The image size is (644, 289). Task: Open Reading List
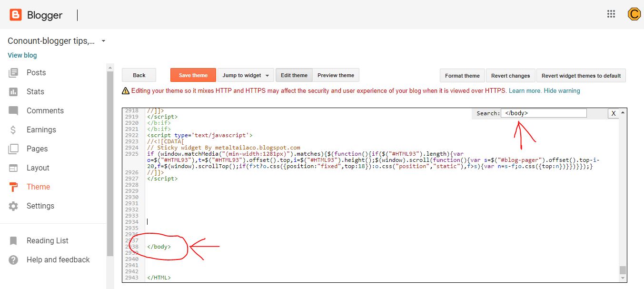[x=48, y=241]
